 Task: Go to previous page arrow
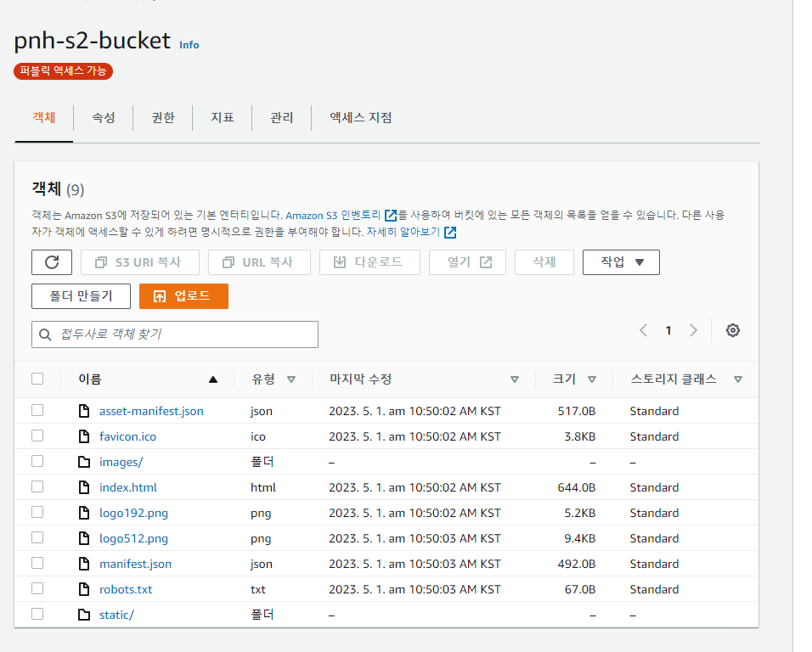pos(643,330)
